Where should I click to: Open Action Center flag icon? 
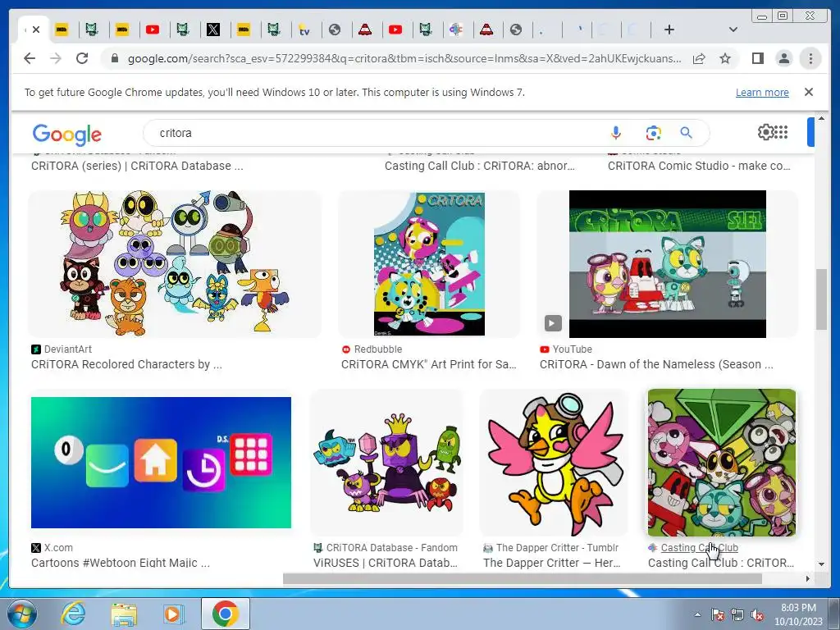pos(717,614)
